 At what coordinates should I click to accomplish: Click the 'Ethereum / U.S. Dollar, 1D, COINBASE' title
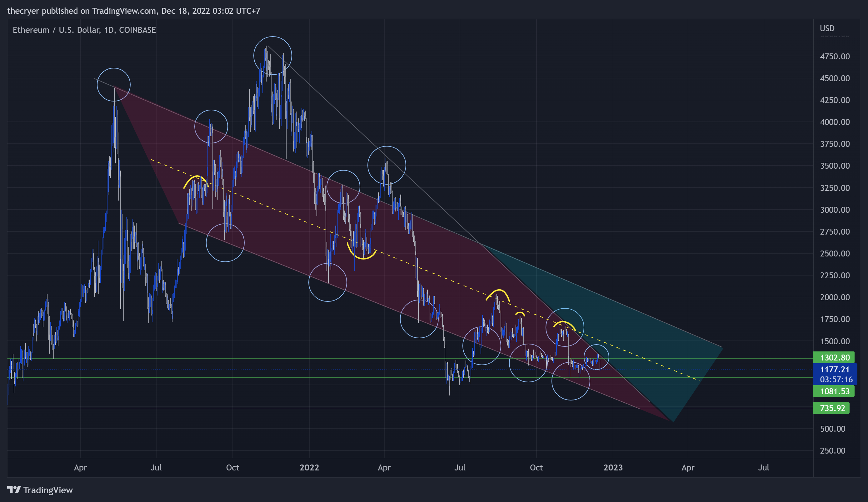click(x=84, y=30)
